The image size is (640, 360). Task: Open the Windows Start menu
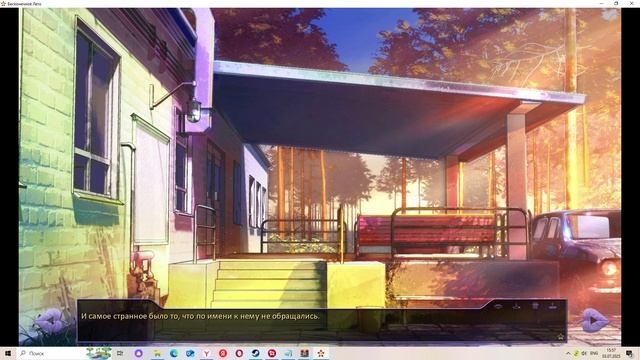tap(7, 353)
